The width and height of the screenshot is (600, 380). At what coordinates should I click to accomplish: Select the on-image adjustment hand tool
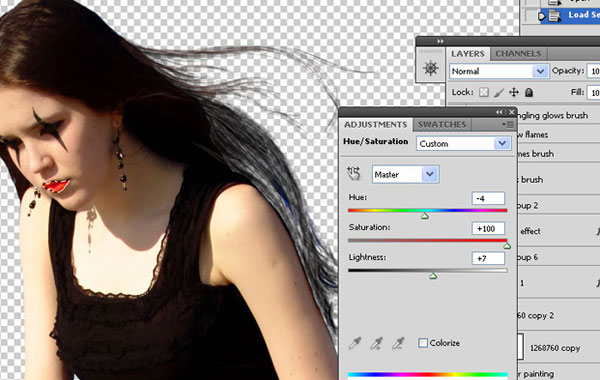(x=354, y=174)
